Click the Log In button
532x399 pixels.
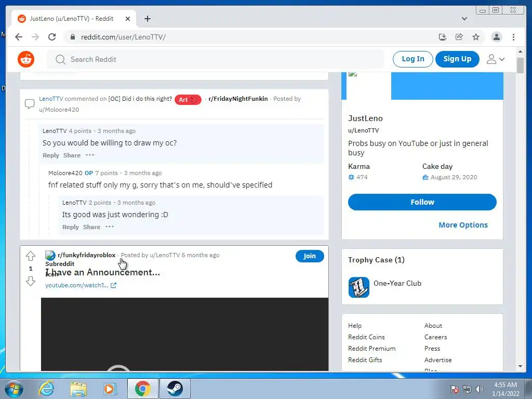click(413, 59)
